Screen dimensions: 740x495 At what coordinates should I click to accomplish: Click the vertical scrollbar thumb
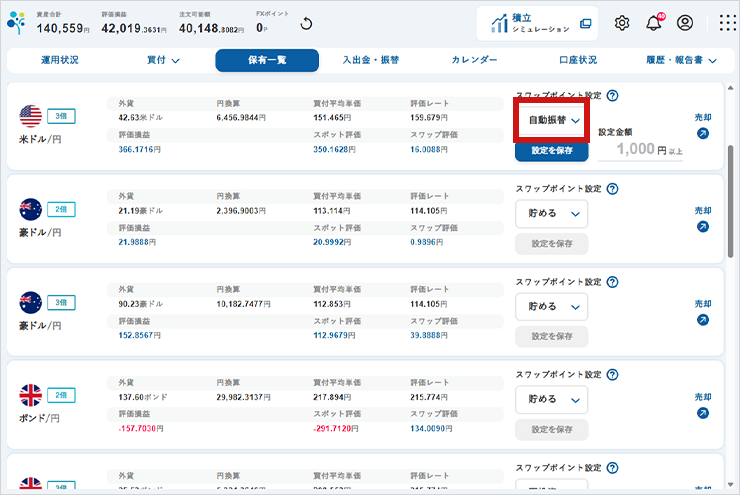(x=731, y=201)
